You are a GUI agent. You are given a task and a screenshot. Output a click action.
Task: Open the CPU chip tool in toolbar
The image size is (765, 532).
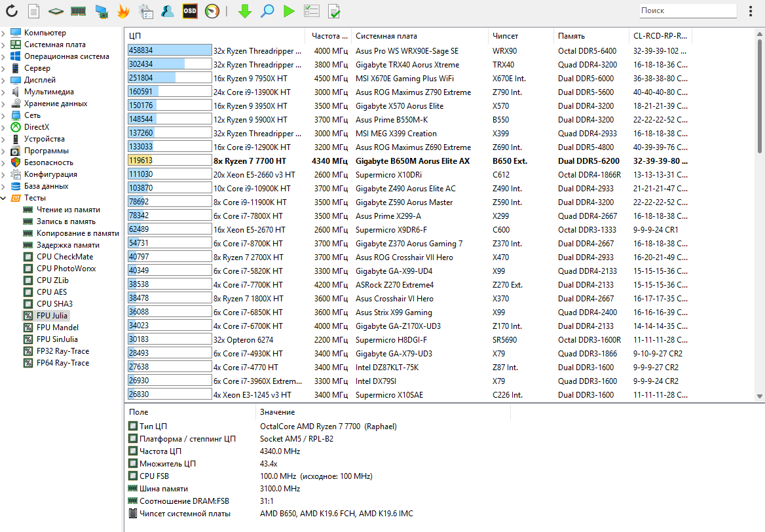click(x=56, y=10)
